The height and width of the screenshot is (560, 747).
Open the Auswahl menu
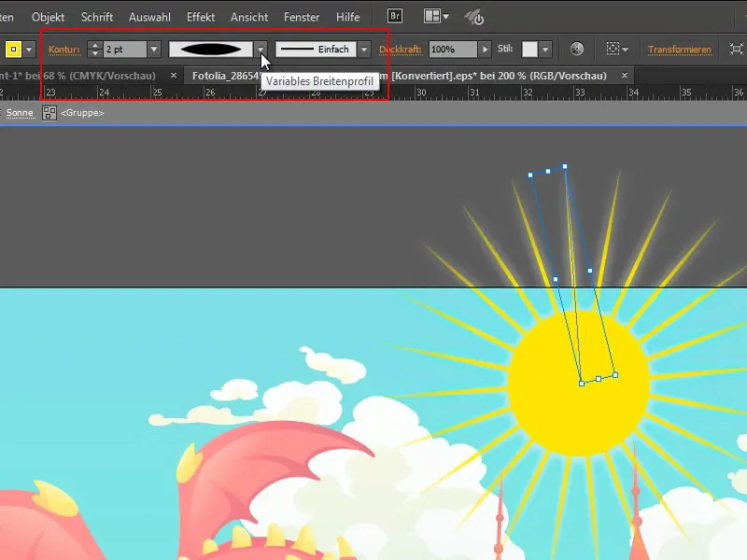tap(149, 17)
